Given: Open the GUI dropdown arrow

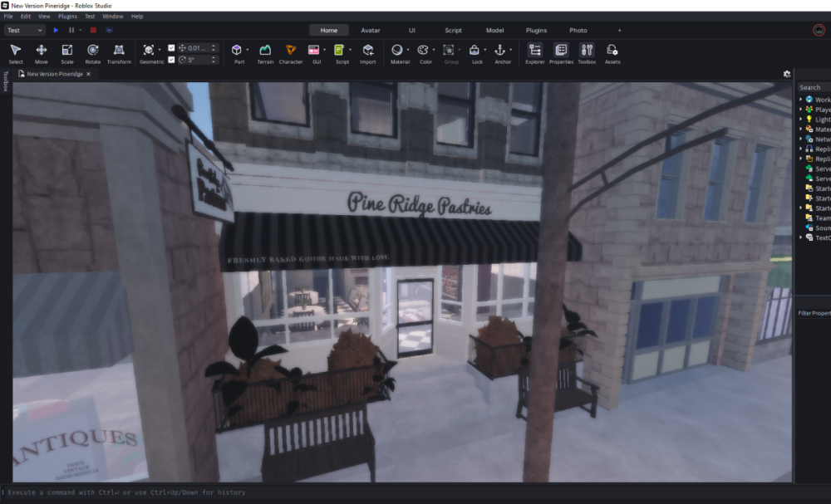Looking at the screenshot, I should click(x=324, y=50).
